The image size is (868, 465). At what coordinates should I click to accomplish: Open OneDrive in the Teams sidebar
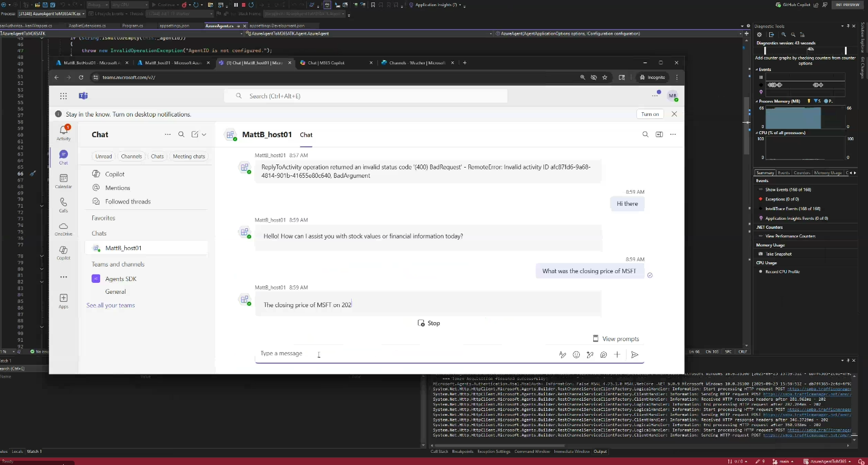(64, 229)
